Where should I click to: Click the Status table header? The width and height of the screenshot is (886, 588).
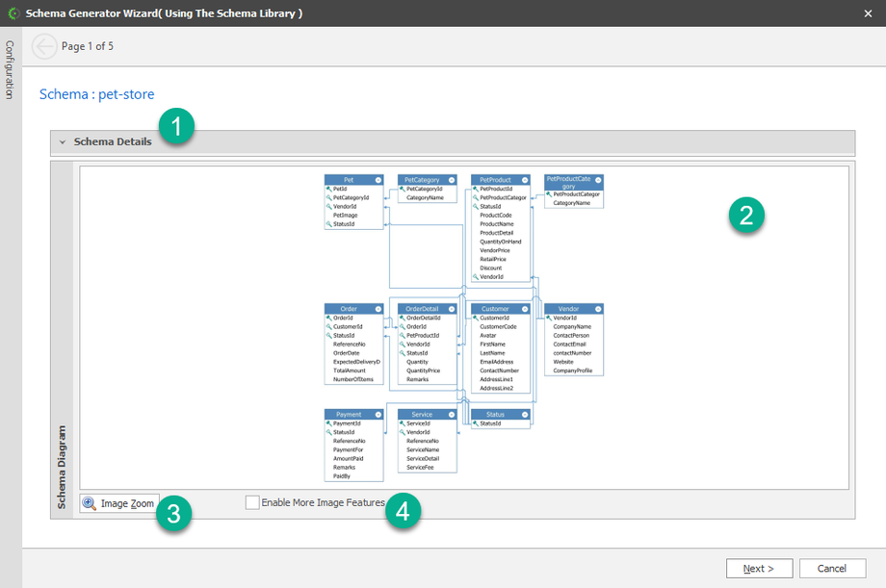[501, 415]
